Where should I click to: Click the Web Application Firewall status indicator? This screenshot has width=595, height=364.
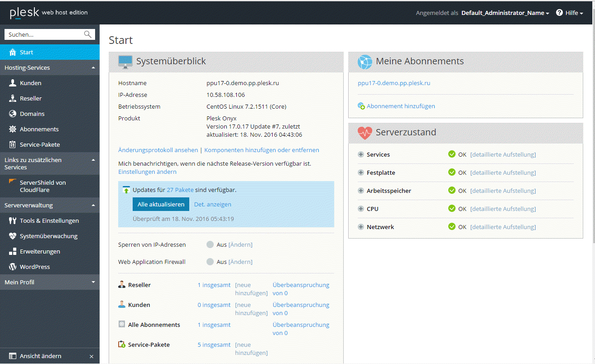[x=210, y=262]
